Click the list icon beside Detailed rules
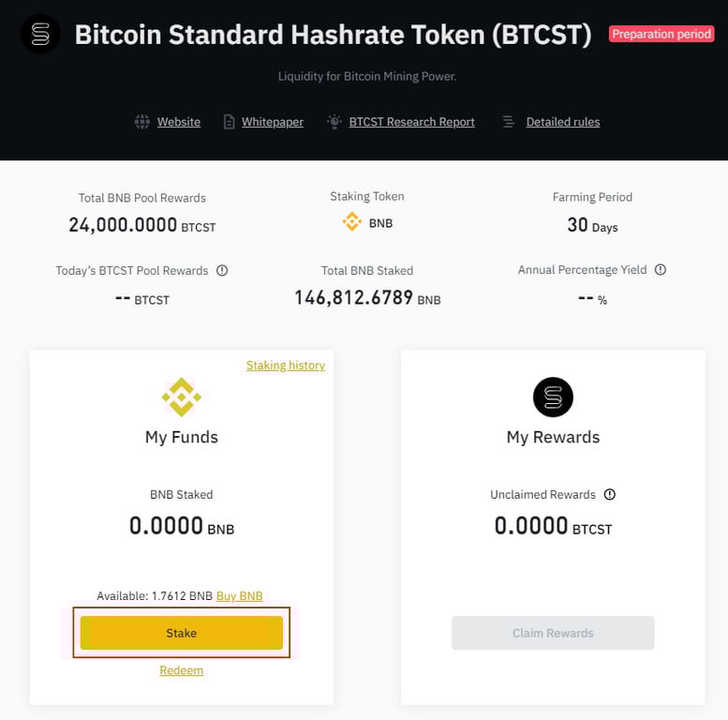 coord(509,122)
